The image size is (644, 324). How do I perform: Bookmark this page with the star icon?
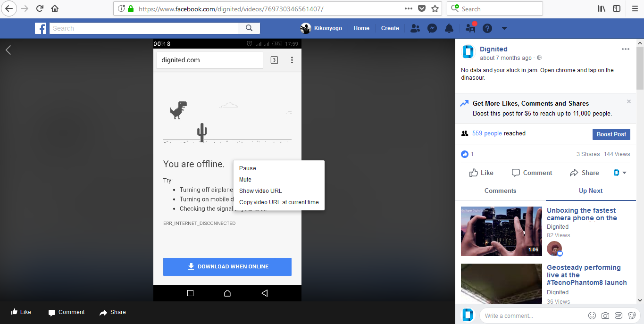[435, 8]
